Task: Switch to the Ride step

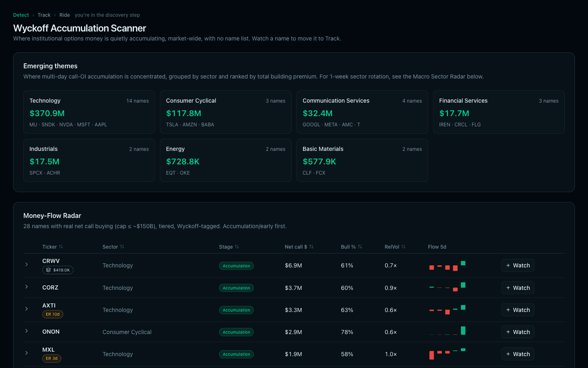Action: 65,15
